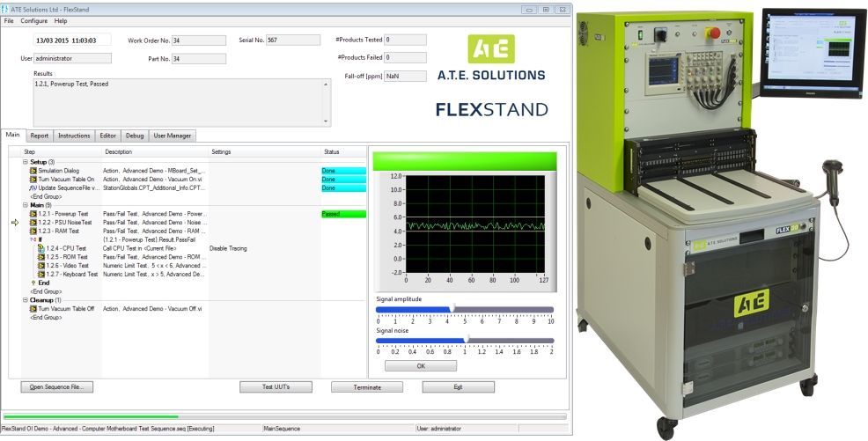Screen dimensions: 868x441
Task: Click the 1.2.3 RAM Test step icon
Action: (33, 231)
